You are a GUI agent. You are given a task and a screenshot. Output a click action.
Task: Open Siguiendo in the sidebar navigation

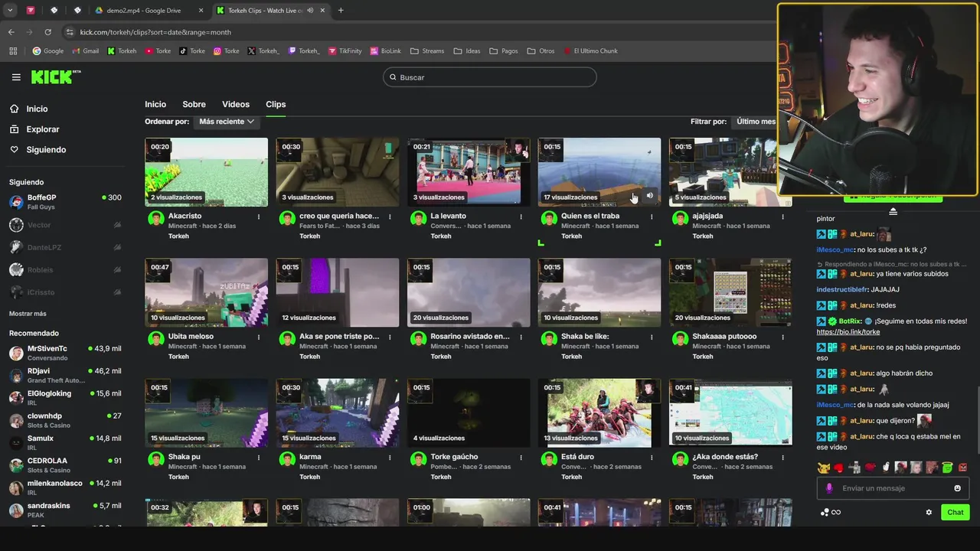click(46, 150)
